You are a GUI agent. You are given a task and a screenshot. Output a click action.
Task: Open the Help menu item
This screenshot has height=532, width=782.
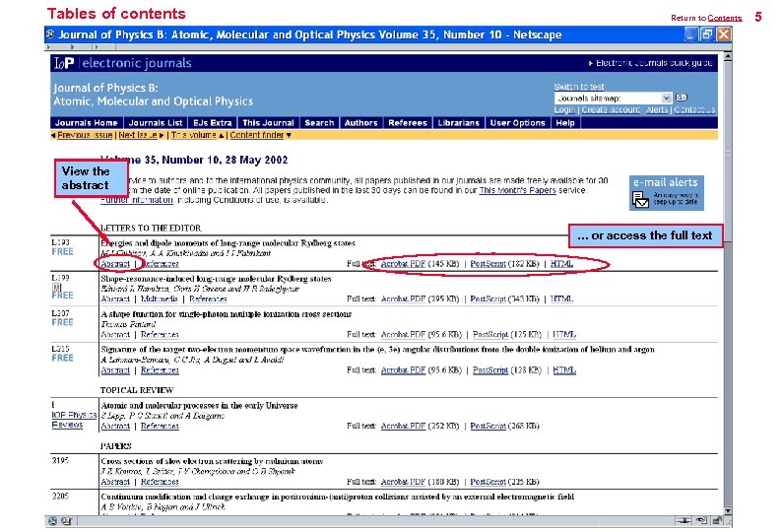point(565,123)
